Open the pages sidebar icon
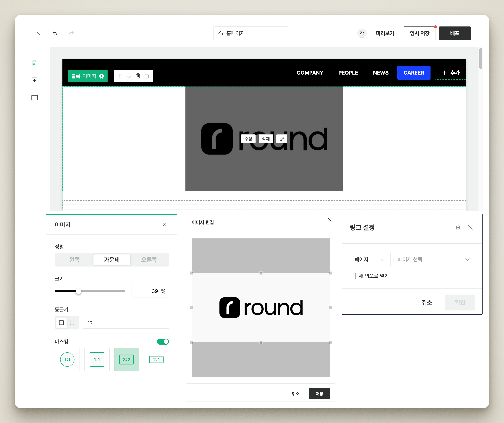Image resolution: width=504 pixels, height=423 pixels. [x=35, y=63]
